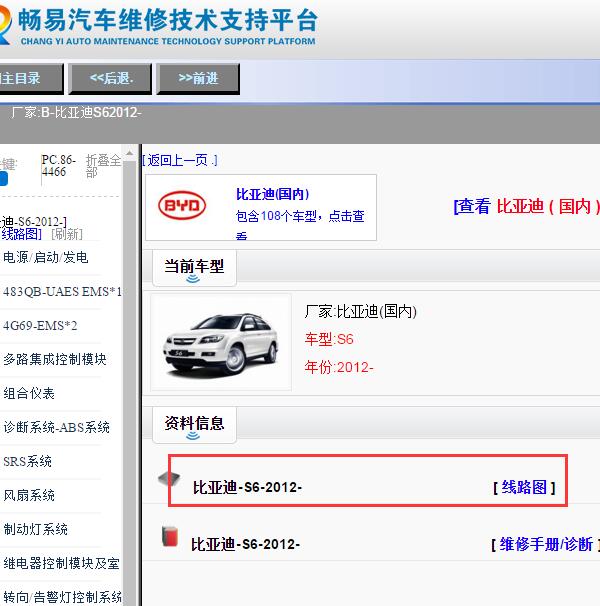Click the sidebar vertical scrollbar track
Screen dimensions: 600x606
pyautogui.click(x=130, y=383)
